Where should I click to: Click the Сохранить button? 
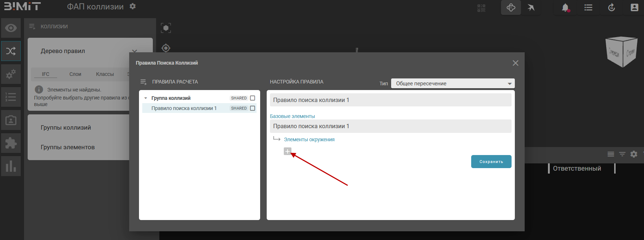[x=491, y=162]
